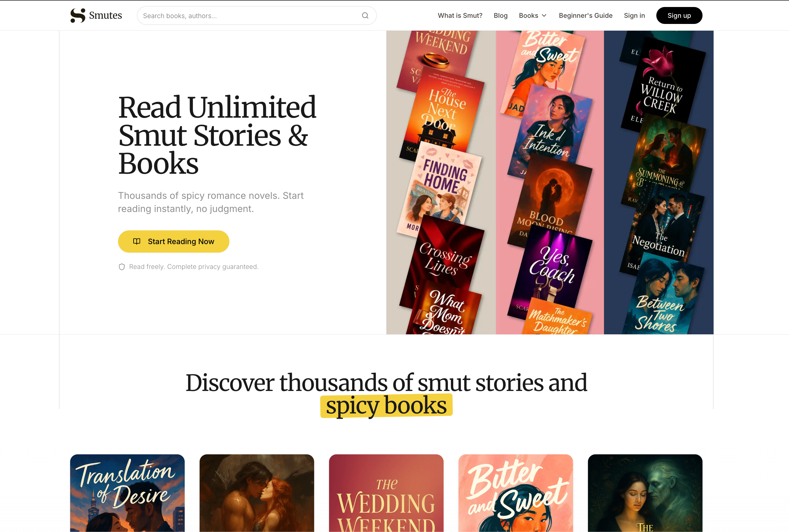
Task: Click the Start Reading Now button
Action: click(x=174, y=241)
